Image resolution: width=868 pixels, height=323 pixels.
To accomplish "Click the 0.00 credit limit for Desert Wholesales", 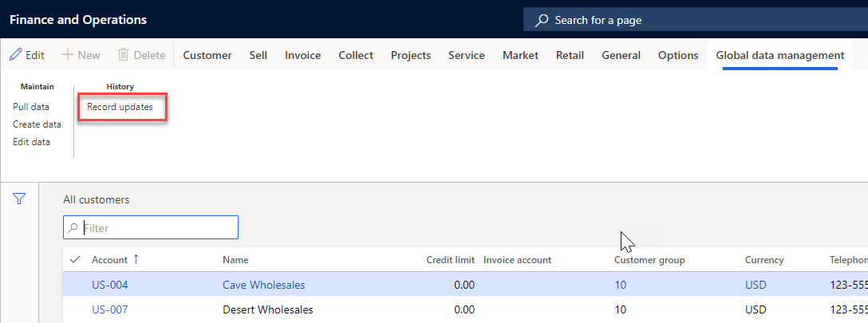I will pyautogui.click(x=464, y=309).
